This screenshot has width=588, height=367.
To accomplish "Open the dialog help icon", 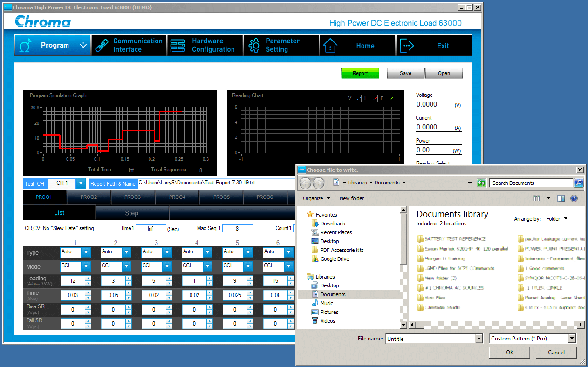I will pyautogui.click(x=574, y=198).
